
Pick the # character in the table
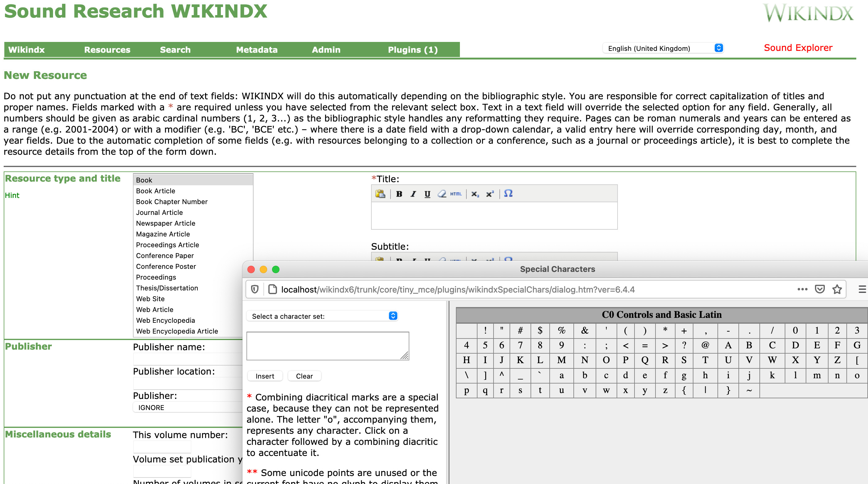click(x=520, y=330)
